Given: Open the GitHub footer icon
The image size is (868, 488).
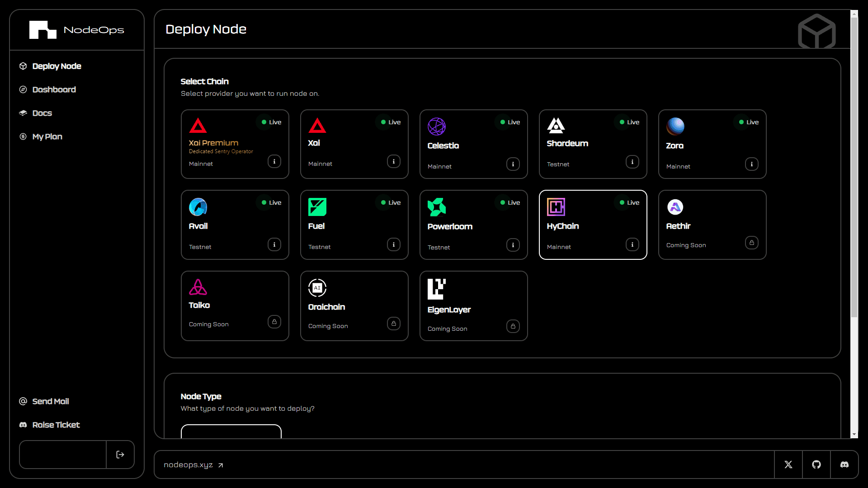Looking at the screenshot, I should [x=816, y=465].
